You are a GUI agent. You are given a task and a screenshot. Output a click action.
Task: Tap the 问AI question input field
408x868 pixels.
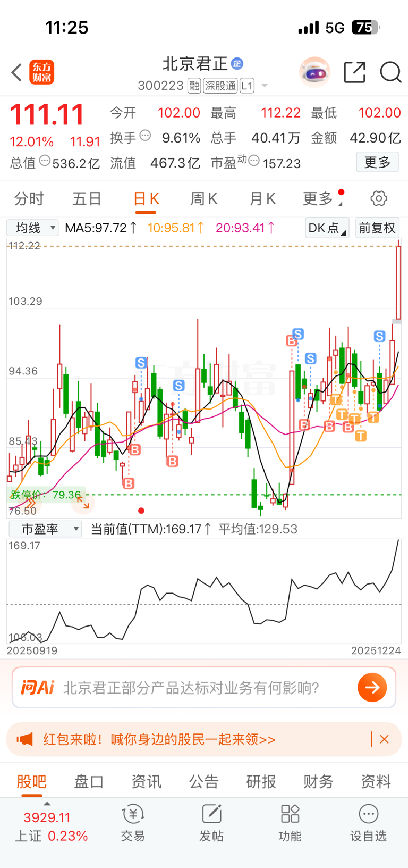pyautogui.click(x=204, y=687)
